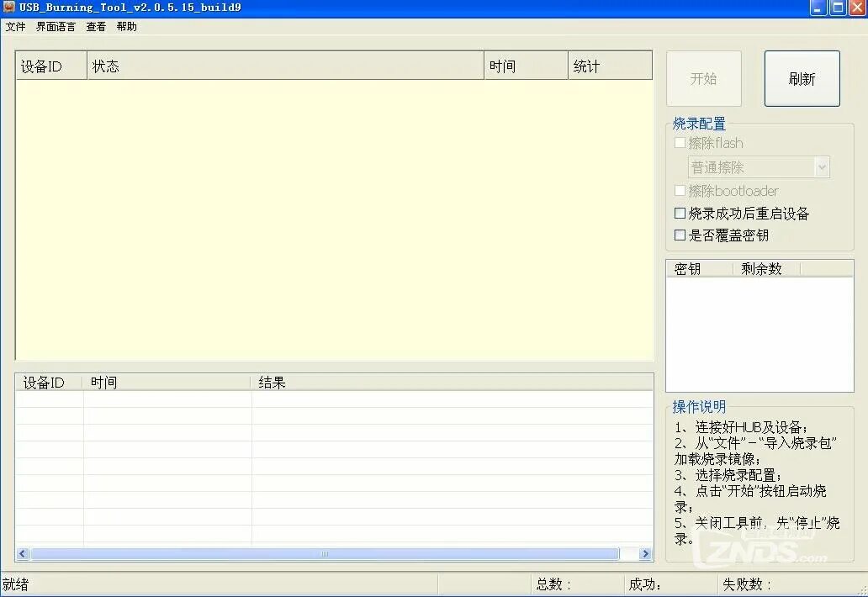Click the 设备ID column header in the top table
The image size is (868, 597).
51,66
